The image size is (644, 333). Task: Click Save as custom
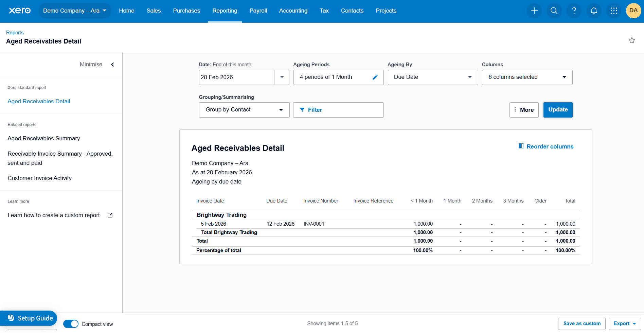click(x=582, y=323)
